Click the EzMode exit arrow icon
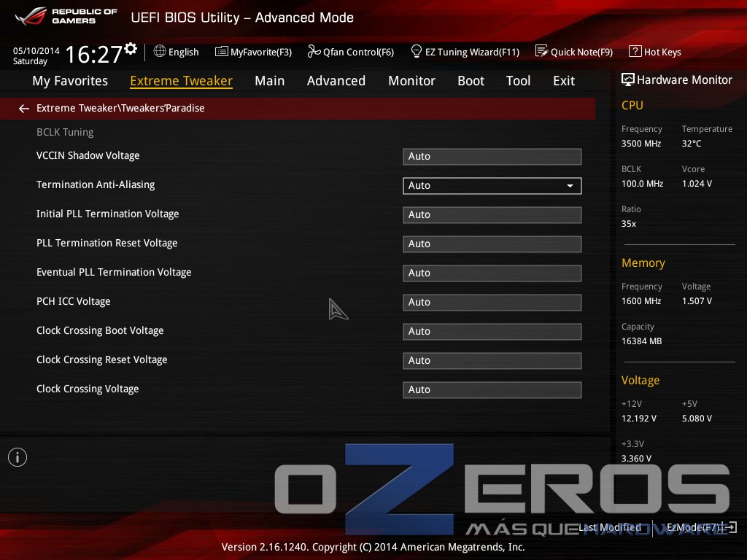Image resolution: width=747 pixels, height=560 pixels. click(x=730, y=527)
